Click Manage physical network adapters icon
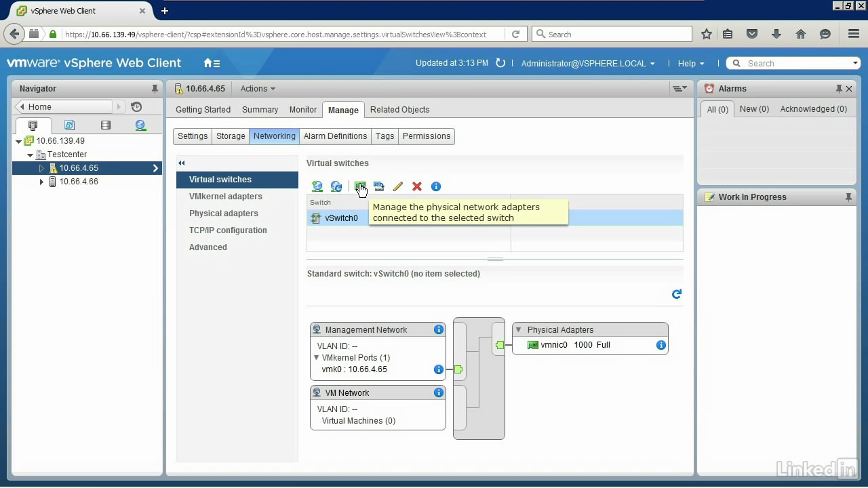Viewport: 868px width, 488px height. 359,186
